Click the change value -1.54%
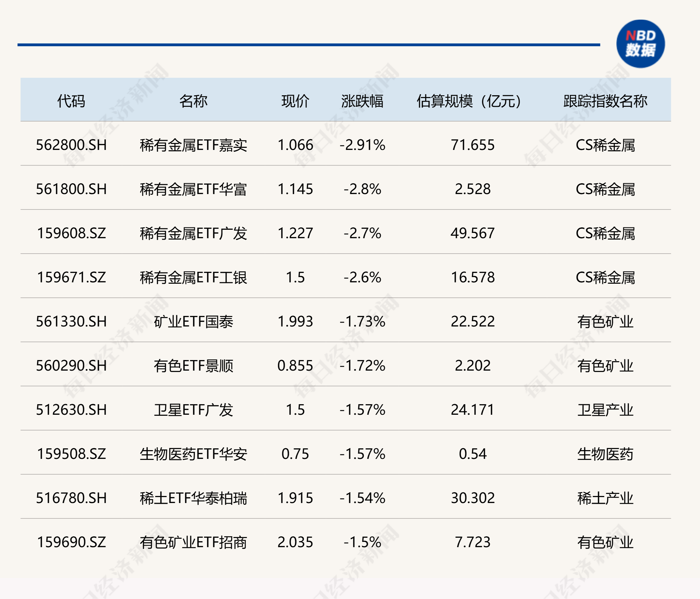The image size is (700, 599). (x=362, y=498)
